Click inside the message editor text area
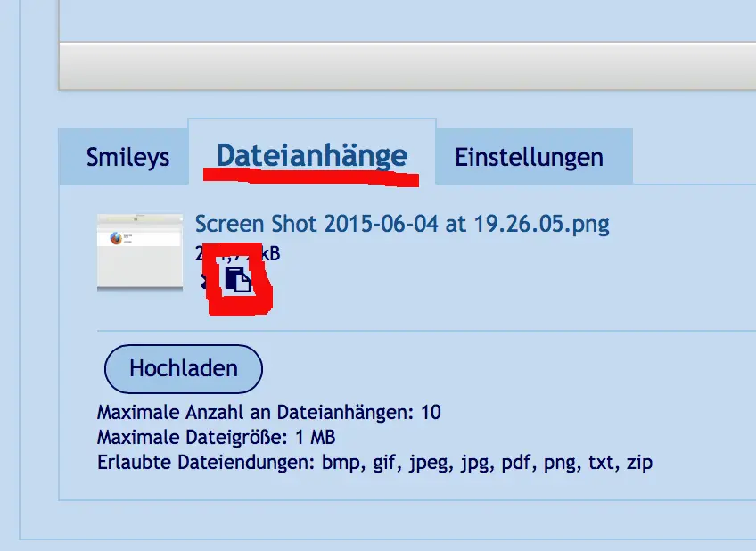This screenshot has height=551, width=756. (x=401, y=18)
